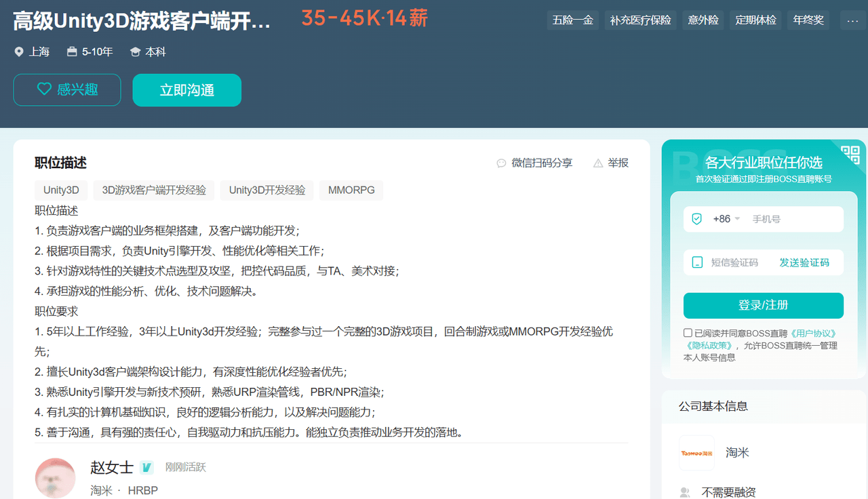
Task: Open the 淘米 company logo
Action: pyautogui.click(x=697, y=453)
